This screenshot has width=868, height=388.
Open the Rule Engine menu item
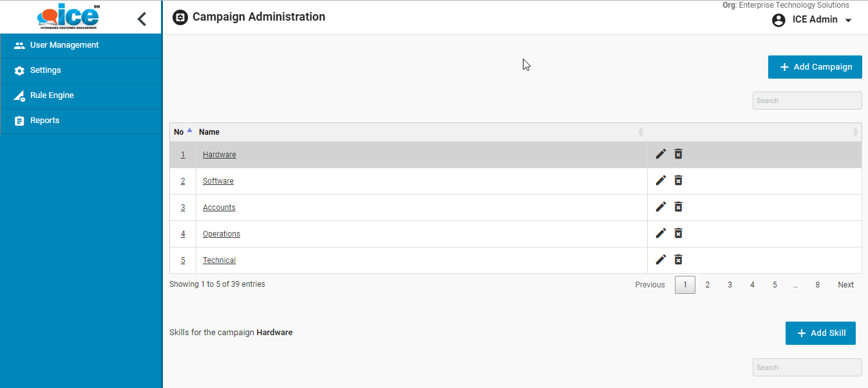pyautogui.click(x=52, y=95)
